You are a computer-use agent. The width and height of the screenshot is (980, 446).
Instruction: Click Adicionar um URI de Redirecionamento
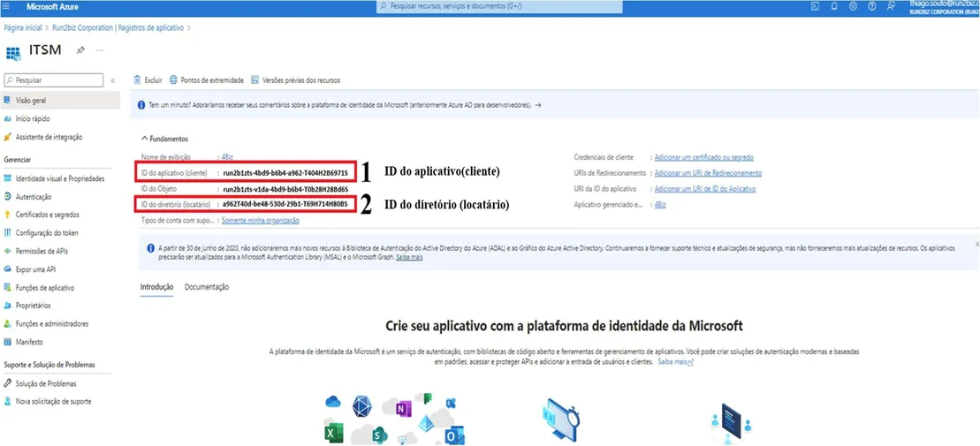tap(708, 173)
